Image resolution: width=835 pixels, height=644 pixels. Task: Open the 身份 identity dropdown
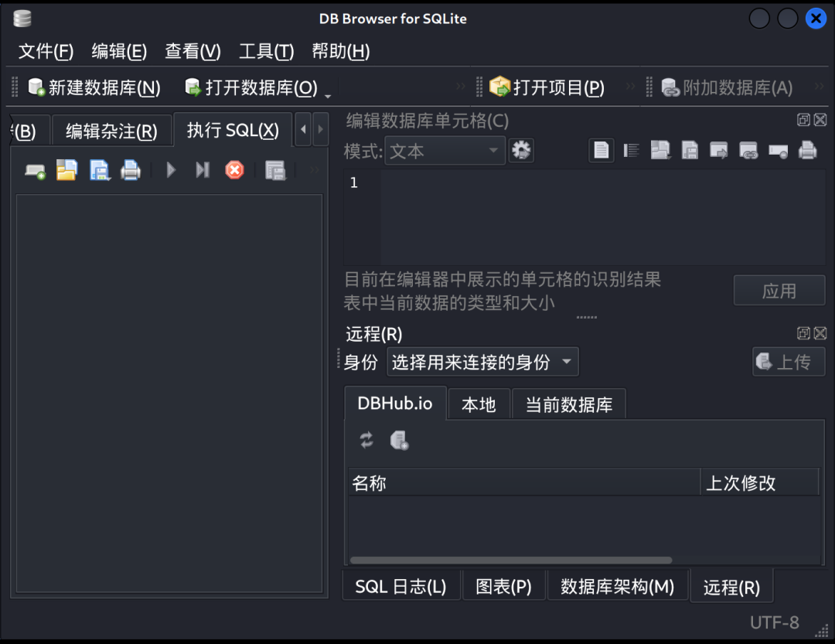[482, 363]
